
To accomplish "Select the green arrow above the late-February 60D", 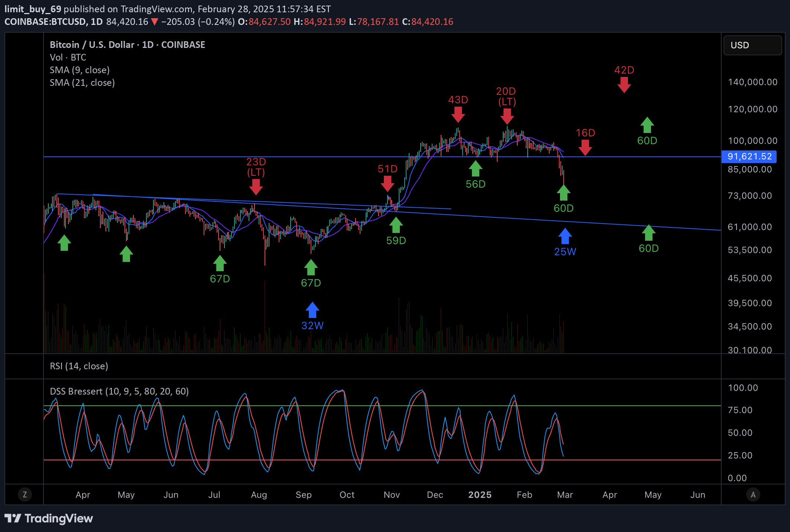I will [x=563, y=192].
